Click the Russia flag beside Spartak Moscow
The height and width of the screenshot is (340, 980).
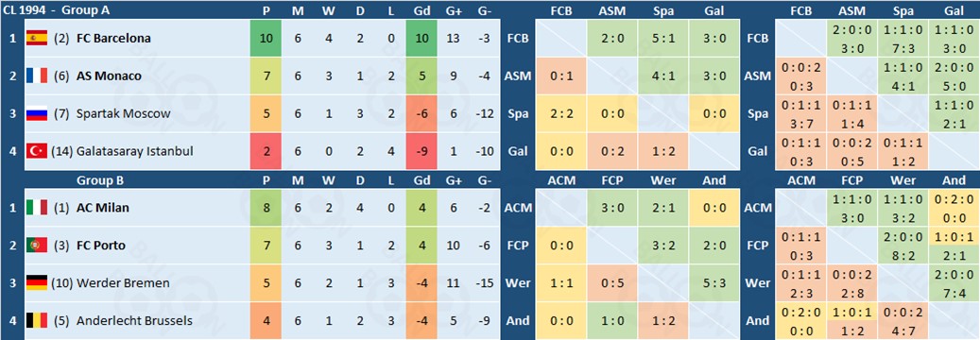coord(37,113)
